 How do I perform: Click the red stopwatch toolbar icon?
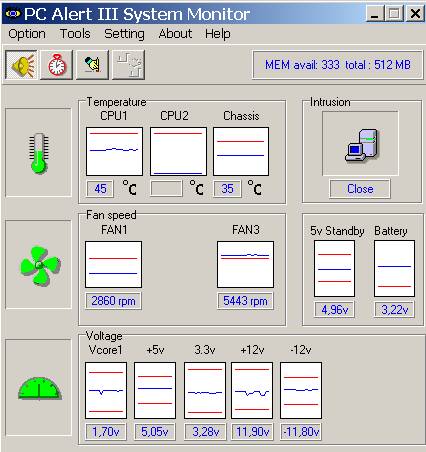[57, 65]
